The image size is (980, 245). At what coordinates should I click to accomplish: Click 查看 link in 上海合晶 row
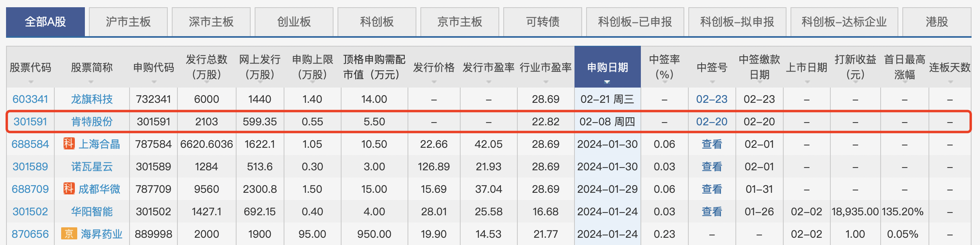(x=712, y=144)
